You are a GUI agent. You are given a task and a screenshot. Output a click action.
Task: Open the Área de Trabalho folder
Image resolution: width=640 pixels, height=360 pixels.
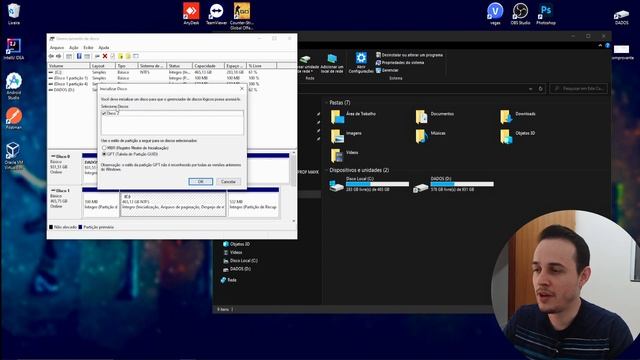(353, 116)
